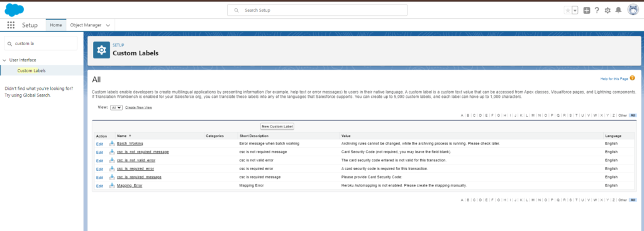Open the csc_is_not_required_message name link

(143, 152)
